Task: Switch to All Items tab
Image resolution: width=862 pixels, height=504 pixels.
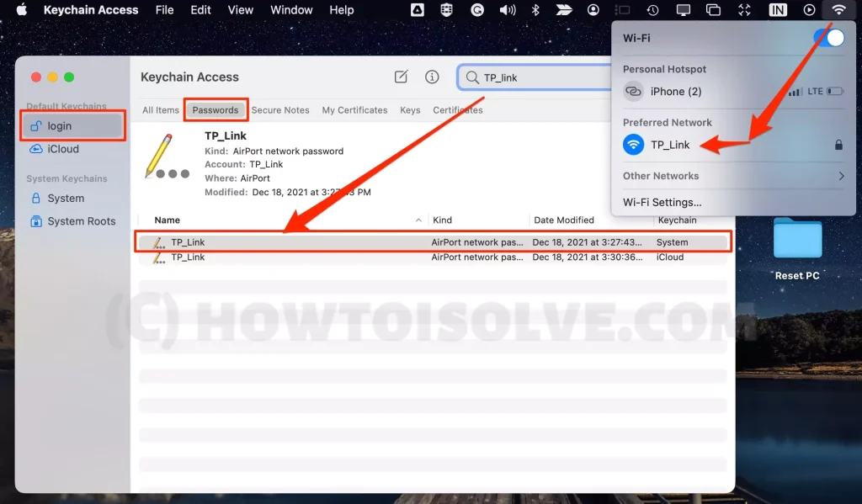Action: pos(161,110)
